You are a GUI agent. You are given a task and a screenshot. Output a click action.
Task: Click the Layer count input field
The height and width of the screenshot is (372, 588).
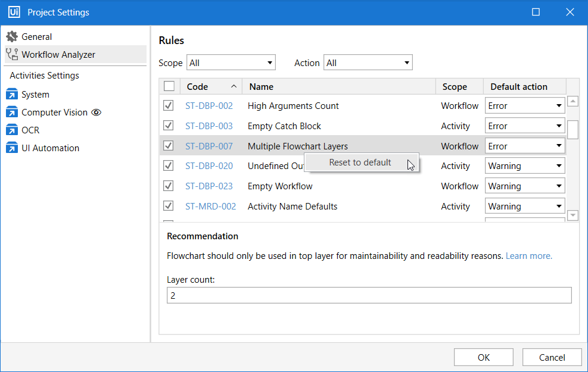coord(369,295)
